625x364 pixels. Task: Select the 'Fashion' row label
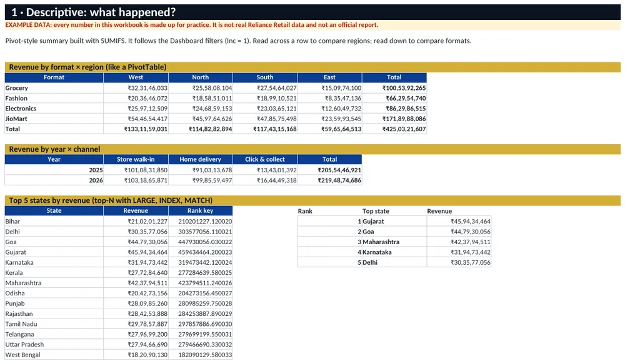point(54,99)
